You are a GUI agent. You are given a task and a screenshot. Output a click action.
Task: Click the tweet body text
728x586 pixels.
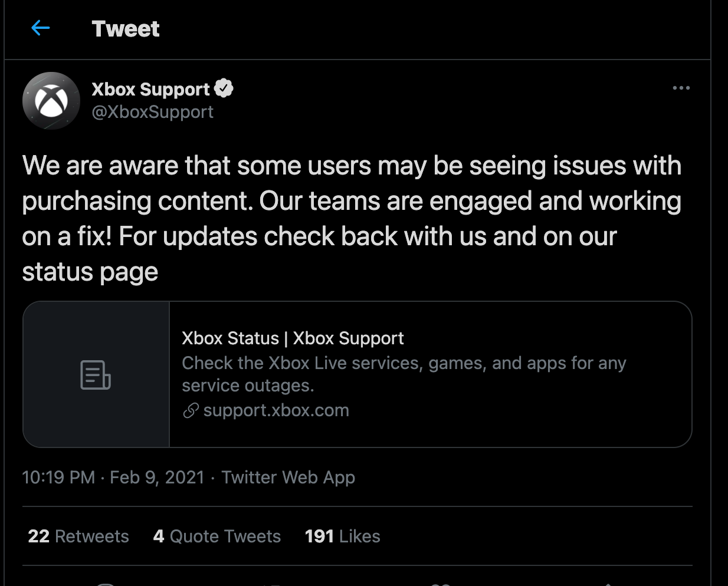coord(352,218)
